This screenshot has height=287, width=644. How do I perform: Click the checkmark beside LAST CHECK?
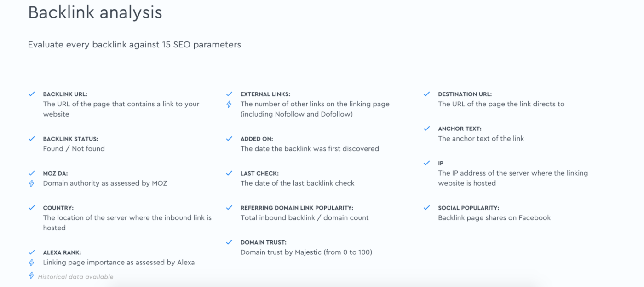click(229, 173)
